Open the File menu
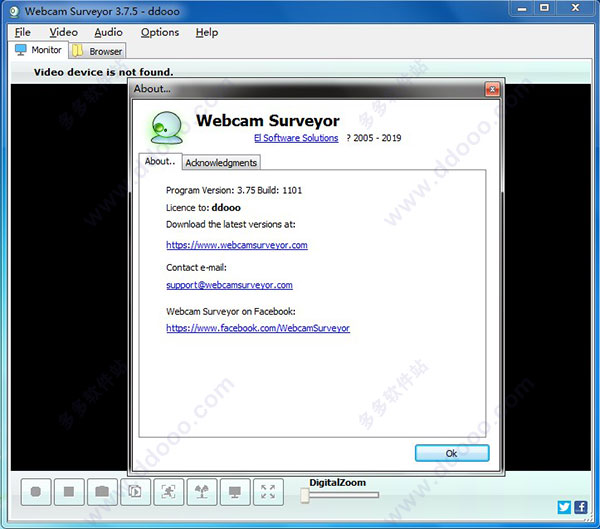 (23, 33)
